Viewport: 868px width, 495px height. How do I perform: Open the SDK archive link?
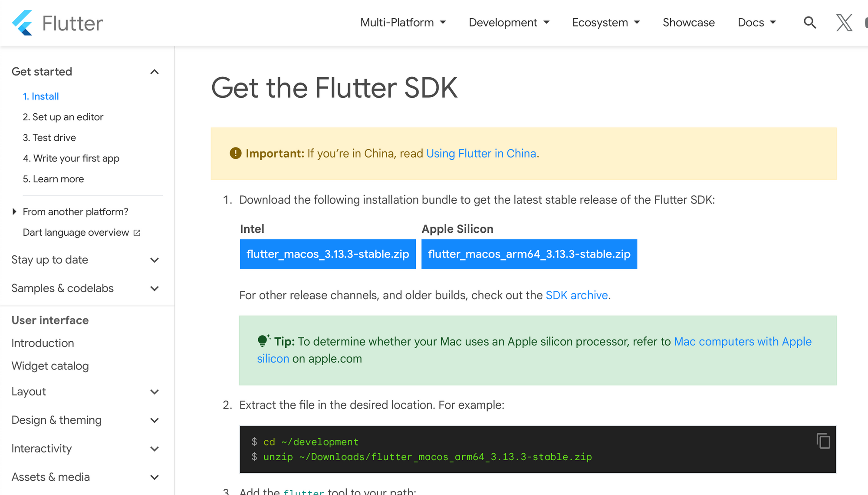click(576, 295)
